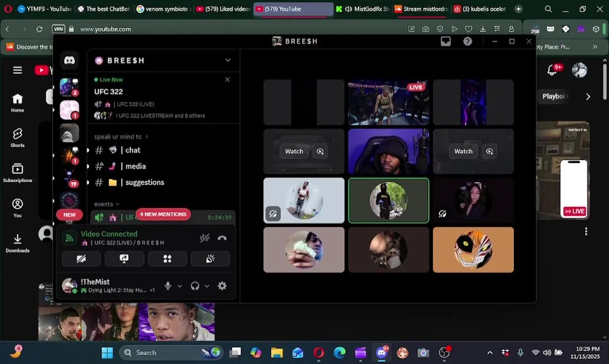Open browser easy setup sliders icon
This screenshot has width=609, height=364.
[497, 29]
